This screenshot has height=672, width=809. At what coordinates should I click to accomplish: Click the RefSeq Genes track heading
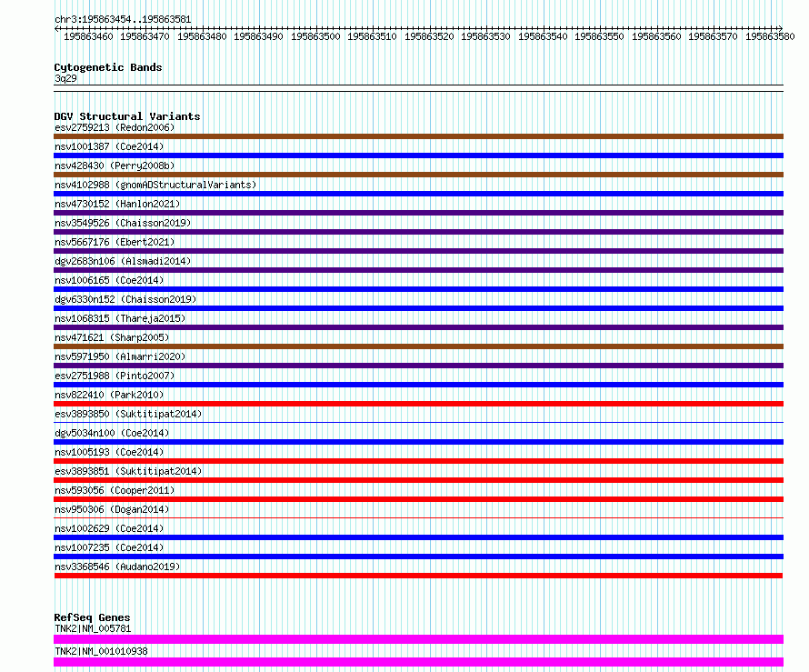92,617
